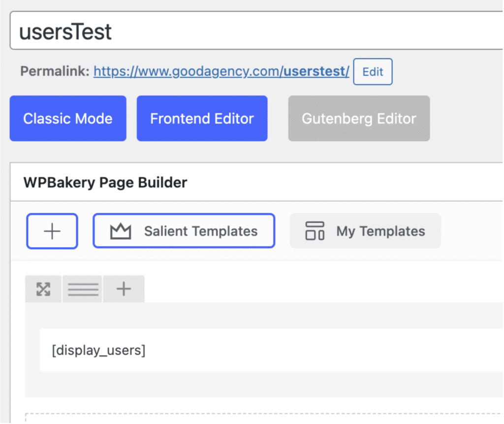The width and height of the screenshot is (504, 424).
Task: Open the Frontend Editor
Action: tap(202, 118)
